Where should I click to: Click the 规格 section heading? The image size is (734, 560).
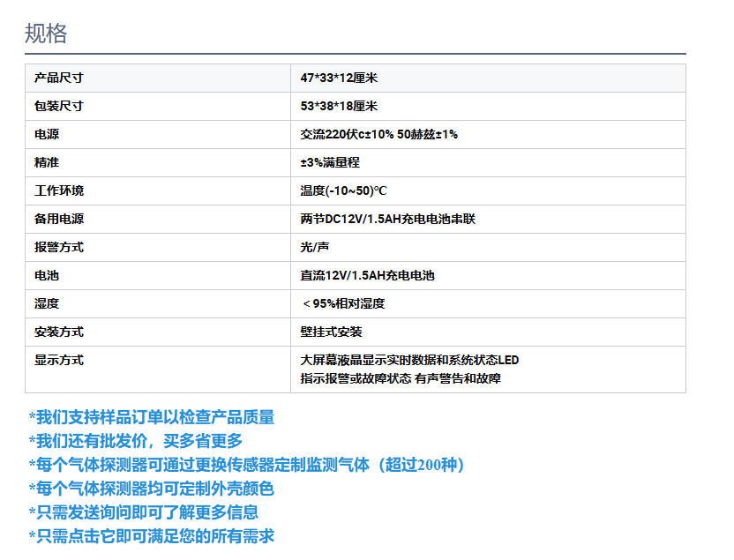[46, 34]
